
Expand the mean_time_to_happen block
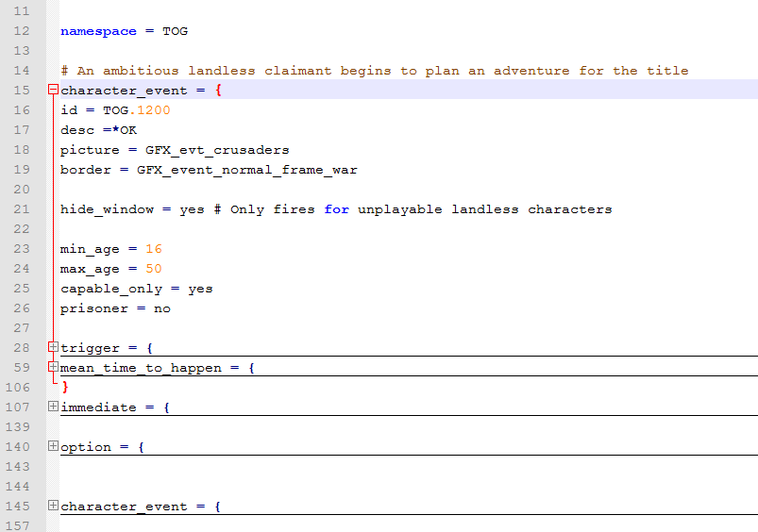(x=53, y=368)
